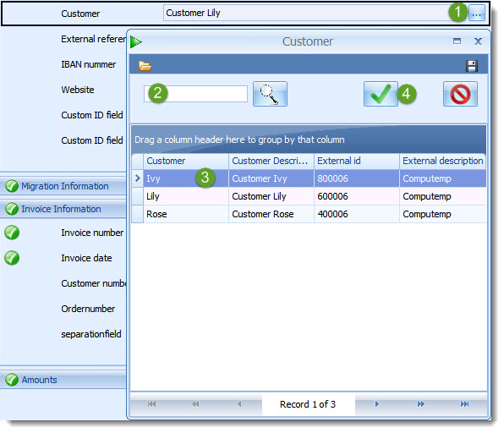Click the group-by column drop area
504x433 pixels.
coord(309,140)
